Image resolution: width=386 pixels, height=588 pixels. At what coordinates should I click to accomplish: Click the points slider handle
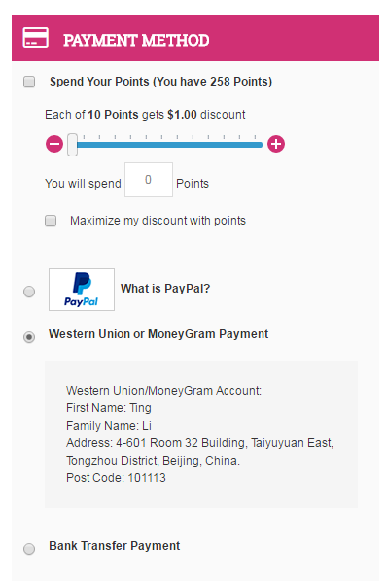pyautogui.click(x=72, y=145)
